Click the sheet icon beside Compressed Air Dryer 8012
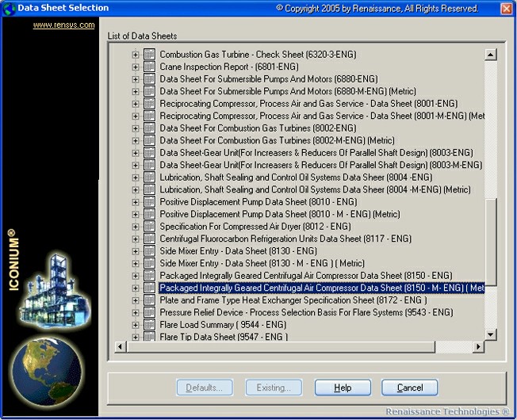This screenshot has width=517, height=420. (149, 227)
